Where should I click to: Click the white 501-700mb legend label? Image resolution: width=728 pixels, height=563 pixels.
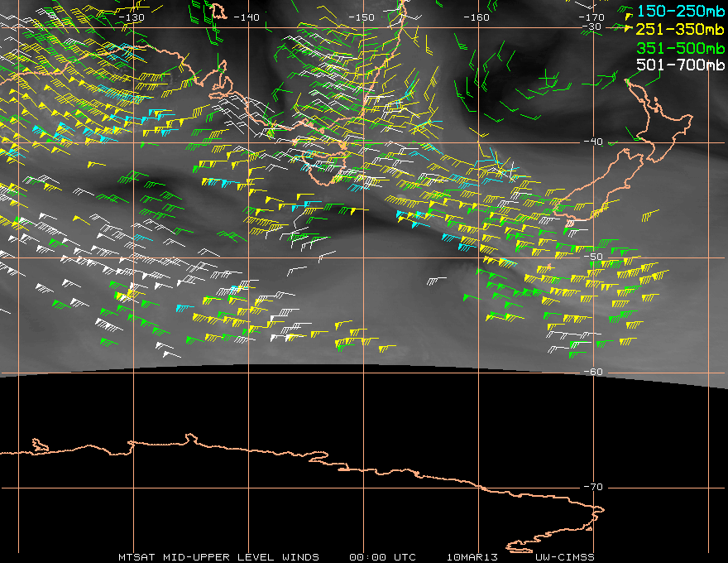click(x=680, y=65)
